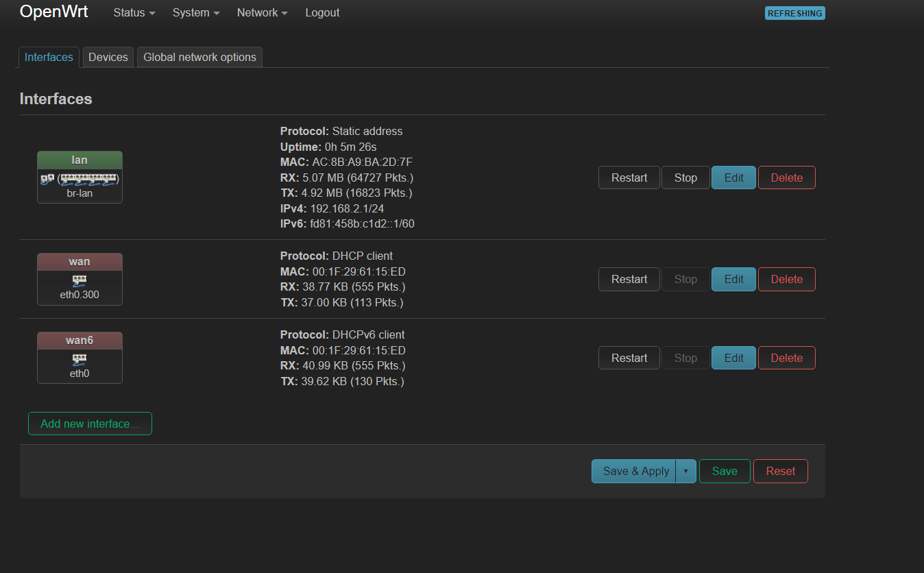Open the System menu
The image size is (924, 573).
coord(195,12)
